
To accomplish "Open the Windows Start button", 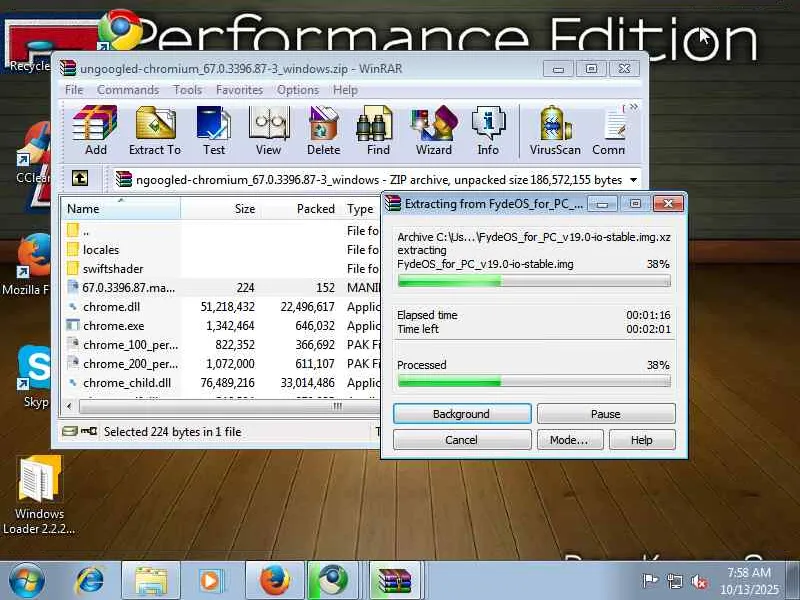I will pyautogui.click(x=26, y=581).
